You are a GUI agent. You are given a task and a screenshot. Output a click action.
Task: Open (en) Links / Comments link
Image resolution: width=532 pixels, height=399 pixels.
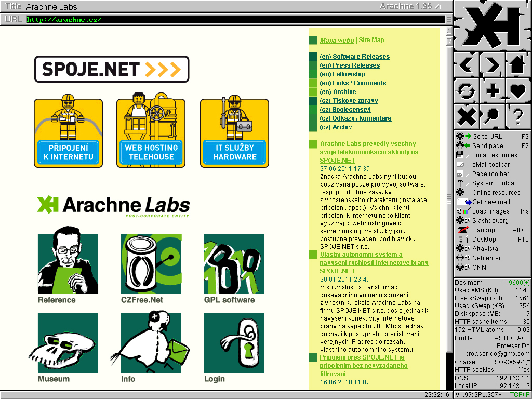click(353, 83)
